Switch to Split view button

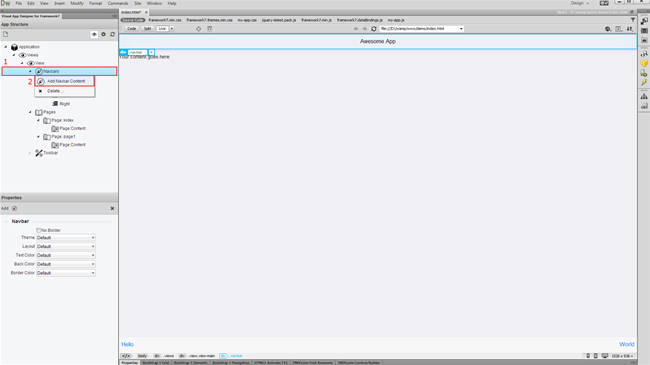coord(147,29)
